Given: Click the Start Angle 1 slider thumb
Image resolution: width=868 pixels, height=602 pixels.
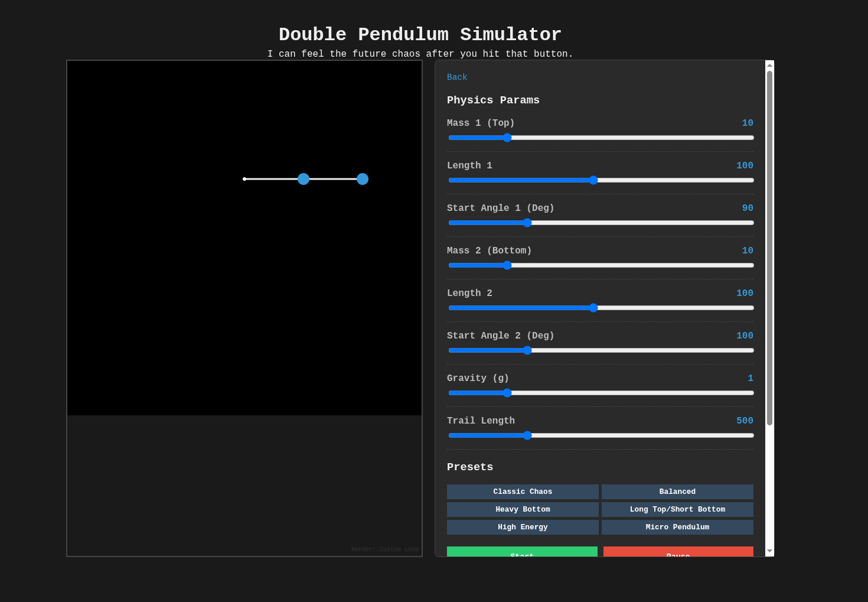Looking at the screenshot, I should click(527, 223).
